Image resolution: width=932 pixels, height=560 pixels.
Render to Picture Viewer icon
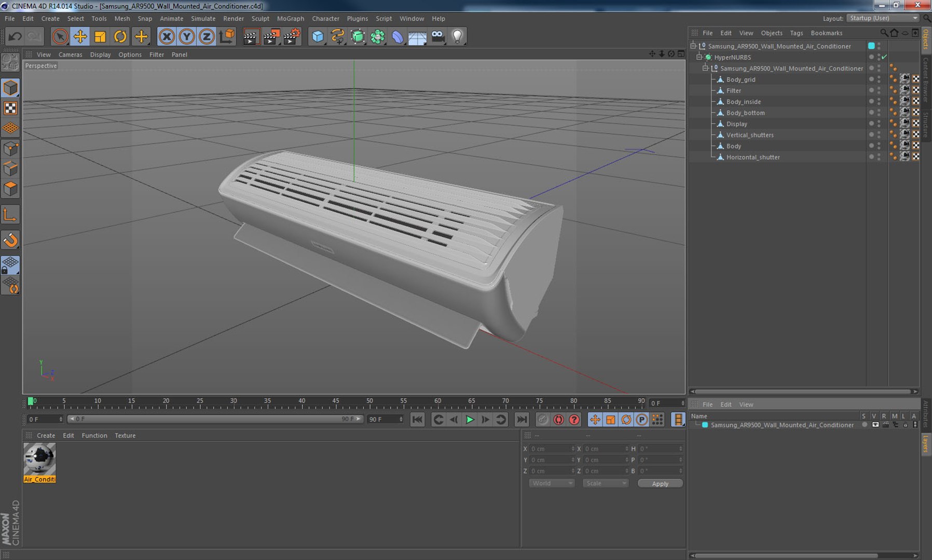(x=271, y=36)
